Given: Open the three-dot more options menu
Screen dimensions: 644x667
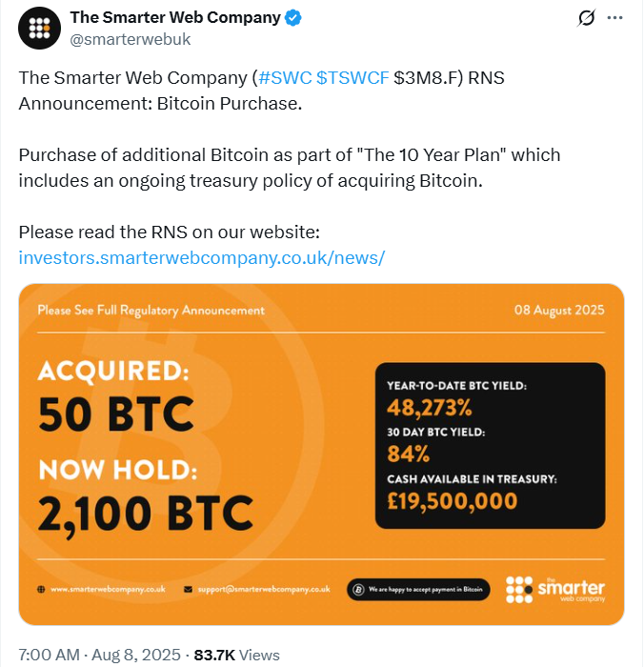Looking at the screenshot, I should (x=615, y=18).
